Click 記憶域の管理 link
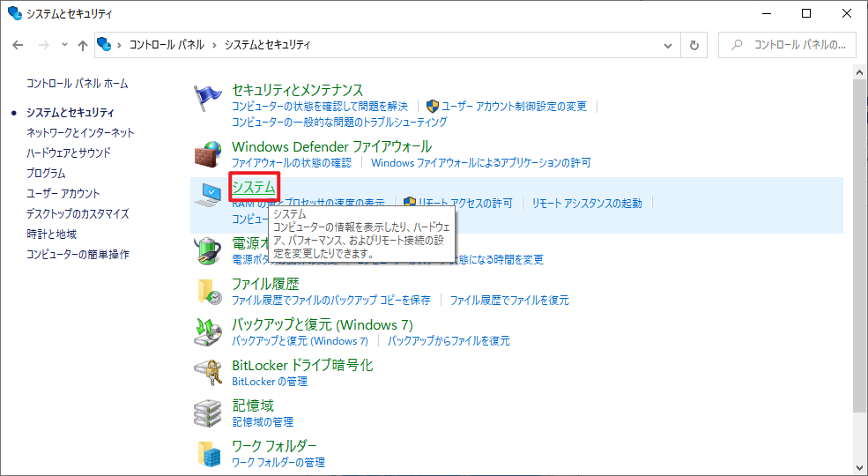Viewport: 868px width, 476px height. point(263,421)
